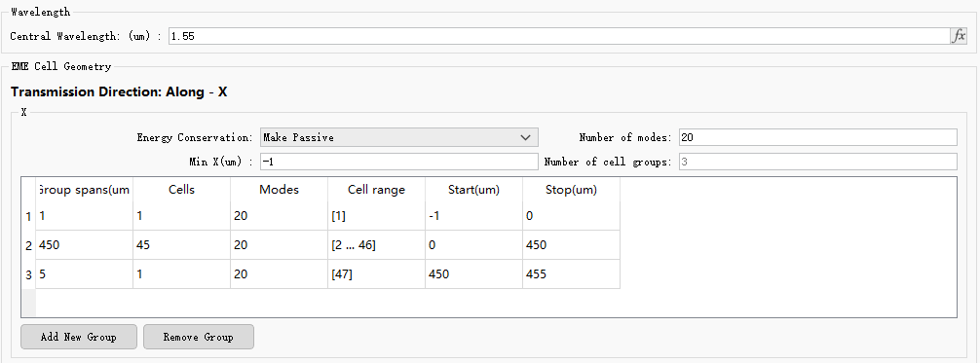980x363 pixels.
Task: Click Stop cell in row 2
Action: (571, 245)
